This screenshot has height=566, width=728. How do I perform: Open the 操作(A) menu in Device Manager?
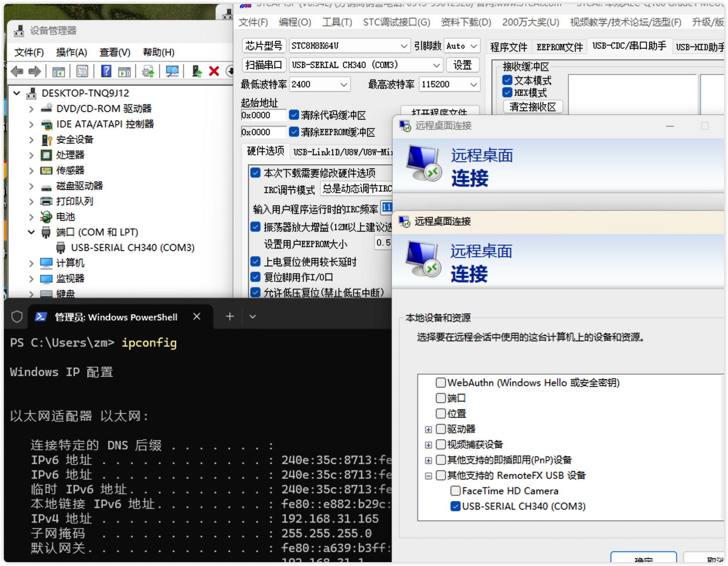coord(71,52)
